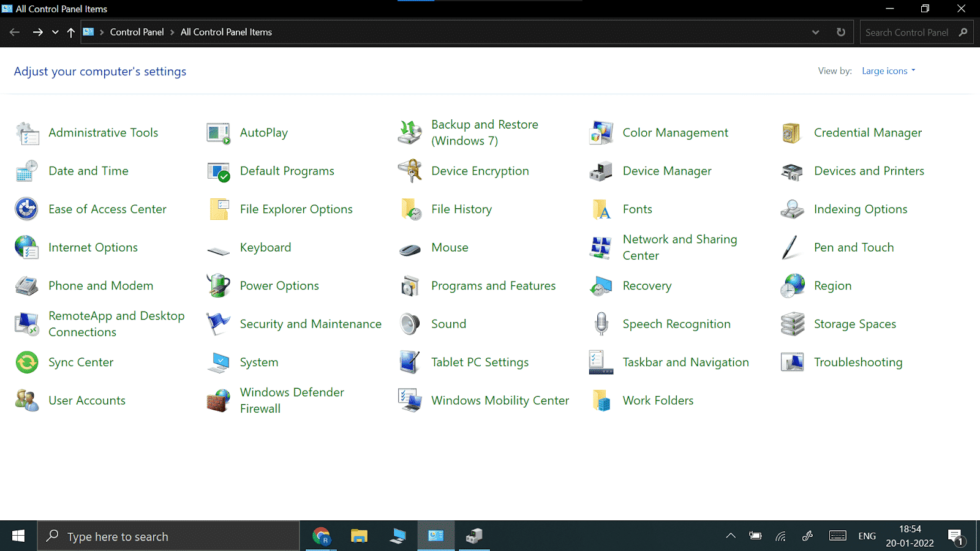Open Network and Sharing Center icon
Image resolution: width=980 pixels, height=551 pixels.
(601, 248)
